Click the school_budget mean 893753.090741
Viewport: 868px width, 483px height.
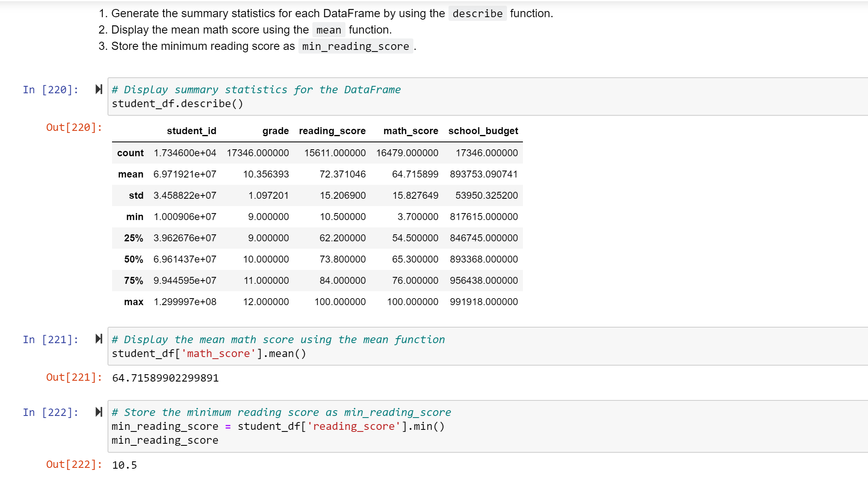(484, 174)
